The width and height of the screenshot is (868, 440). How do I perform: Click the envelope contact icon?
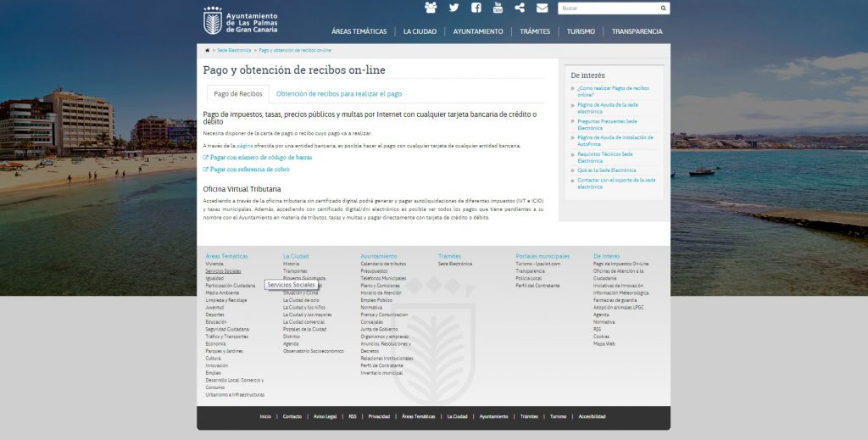[x=542, y=8]
